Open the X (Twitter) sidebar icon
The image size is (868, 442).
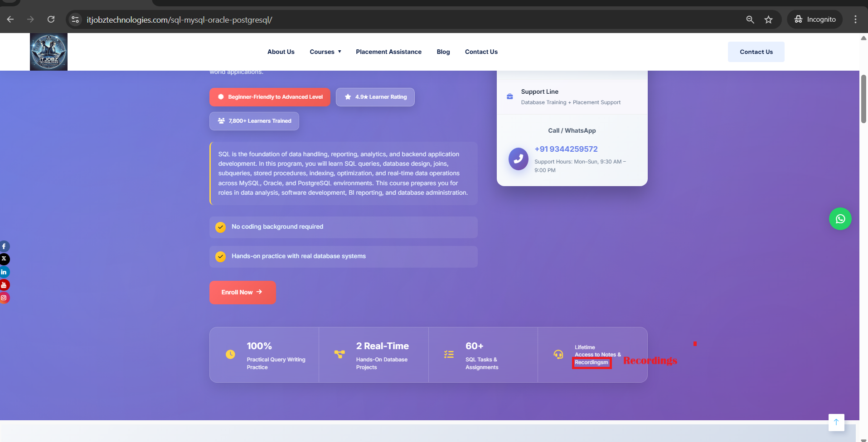(4, 259)
